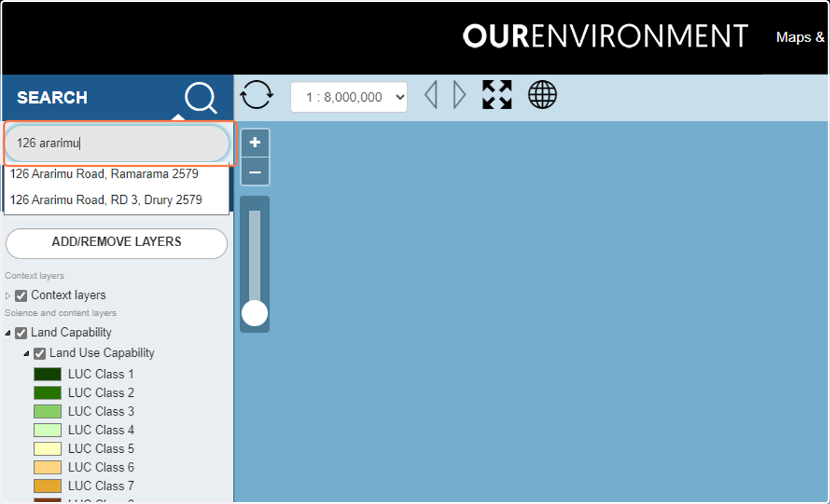Click the full extent arrows icon
This screenshot has height=504, width=830.
tap(497, 95)
